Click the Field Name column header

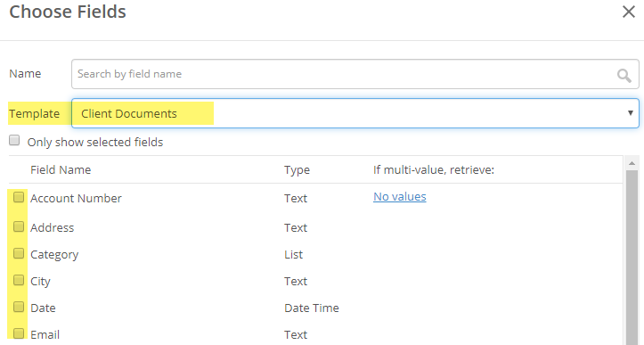pyautogui.click(x=61, y=170)
